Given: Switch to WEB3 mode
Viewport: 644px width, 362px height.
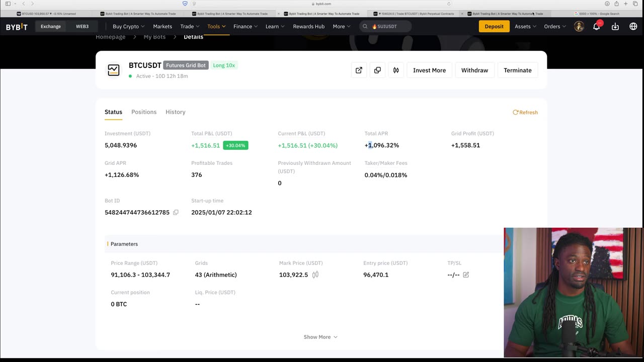Looking at the screenshot, I should point(82,26).
